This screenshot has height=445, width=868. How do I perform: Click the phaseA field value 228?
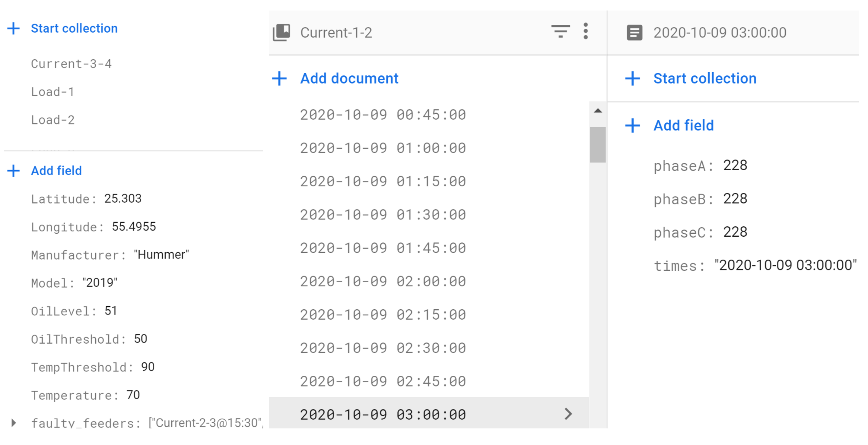(735, 165)
